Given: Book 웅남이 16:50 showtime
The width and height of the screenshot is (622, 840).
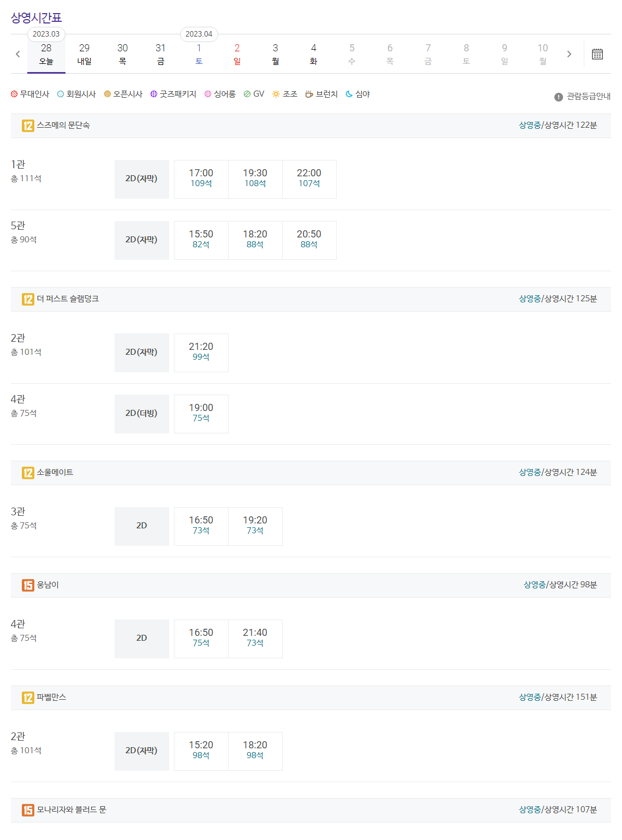Looking at the screenshot, I should 201,639.
